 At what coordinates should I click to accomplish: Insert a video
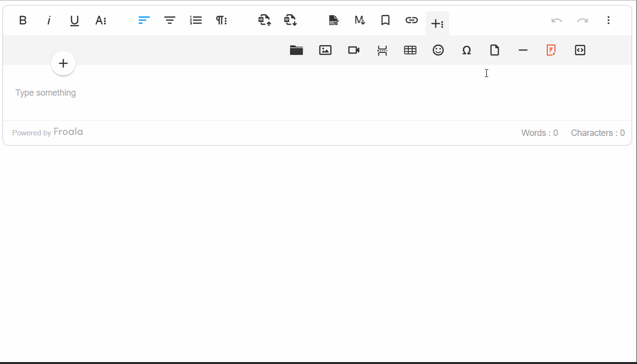click(x=353, y=50)
